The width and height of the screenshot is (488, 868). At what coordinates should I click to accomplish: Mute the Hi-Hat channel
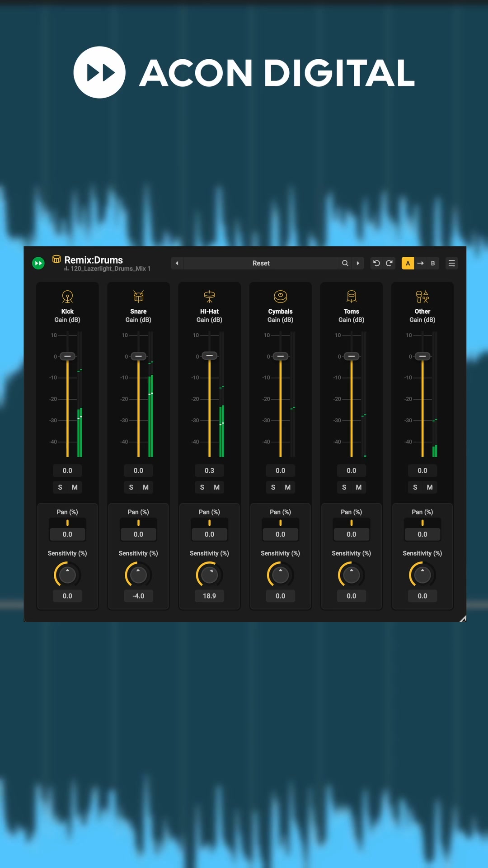217,487
